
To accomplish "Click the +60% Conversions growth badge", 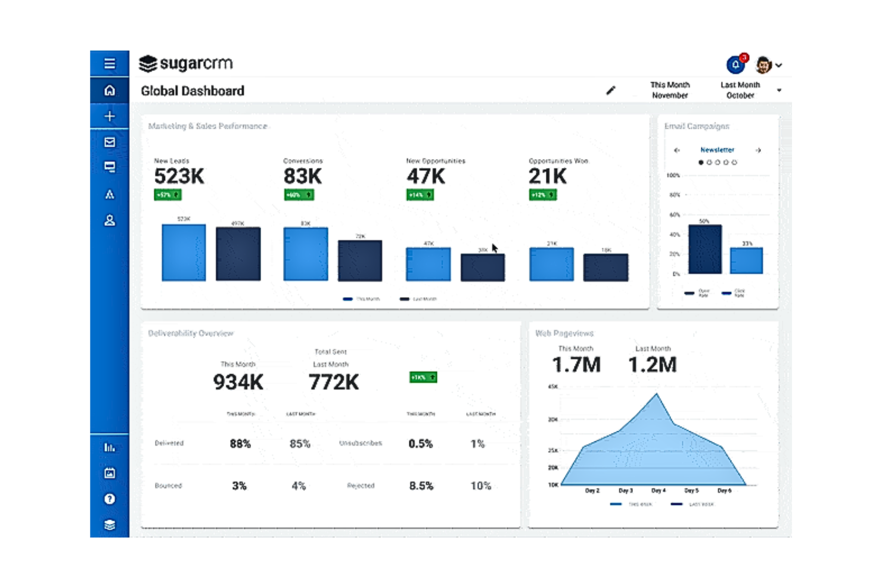I will (x=299, y=195).
